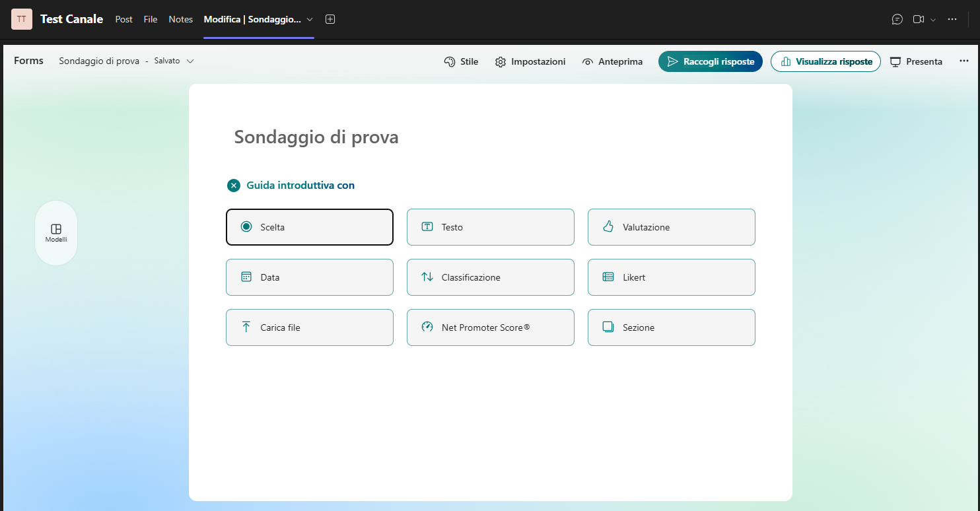Close the Guida introduttiva con section
This screenshot has height=511, width=980.
234,186
